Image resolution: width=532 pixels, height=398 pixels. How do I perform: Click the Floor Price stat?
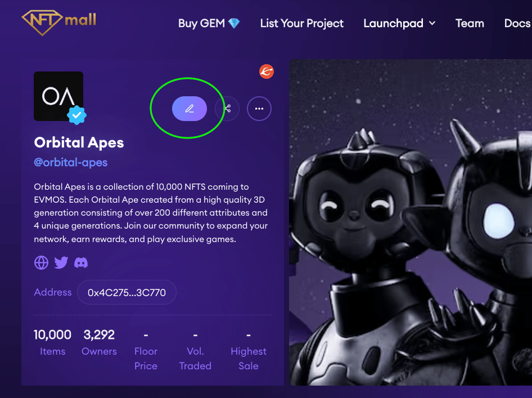click(x=146, y=350)
